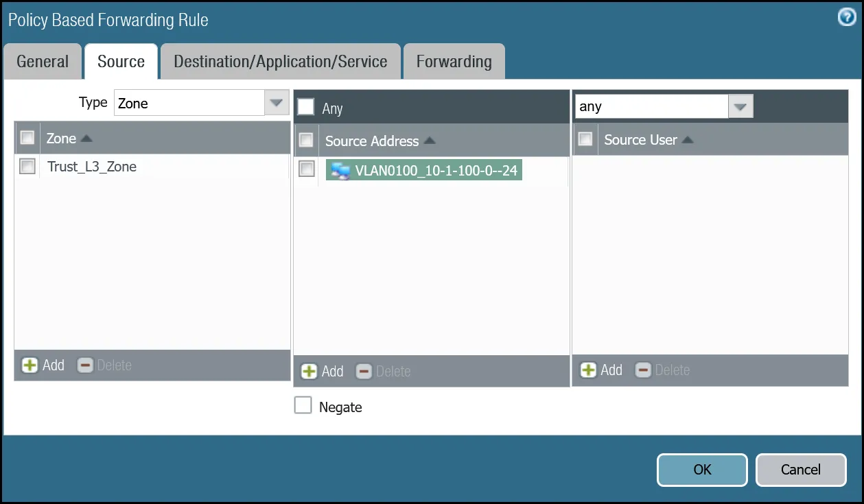Open the Type dropdown showing Zone
The height and width of the screenshot is (504, 864).
(x=276, y=102)
